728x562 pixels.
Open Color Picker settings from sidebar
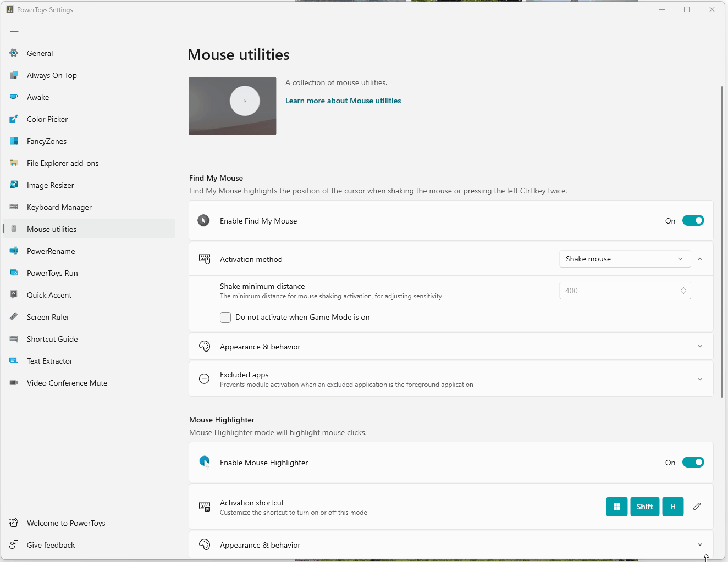point(47,119)
